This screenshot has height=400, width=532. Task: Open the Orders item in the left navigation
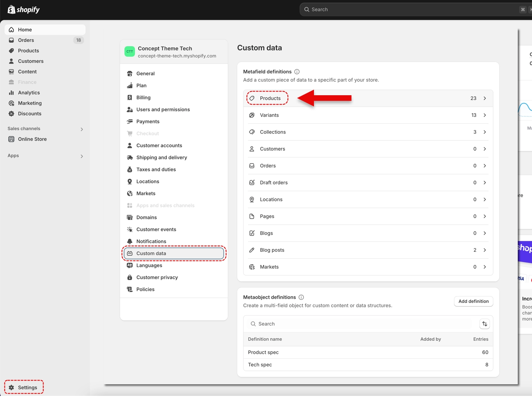pyautogui.click(x=26, y=40)
